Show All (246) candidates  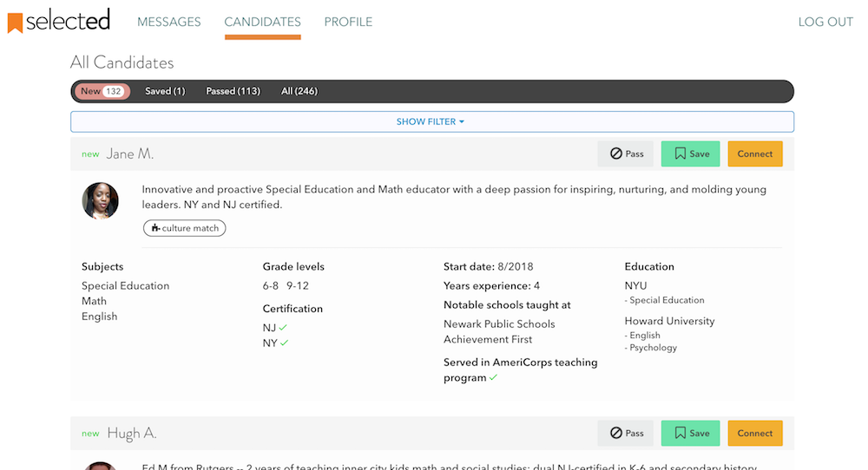pos(299,91)
